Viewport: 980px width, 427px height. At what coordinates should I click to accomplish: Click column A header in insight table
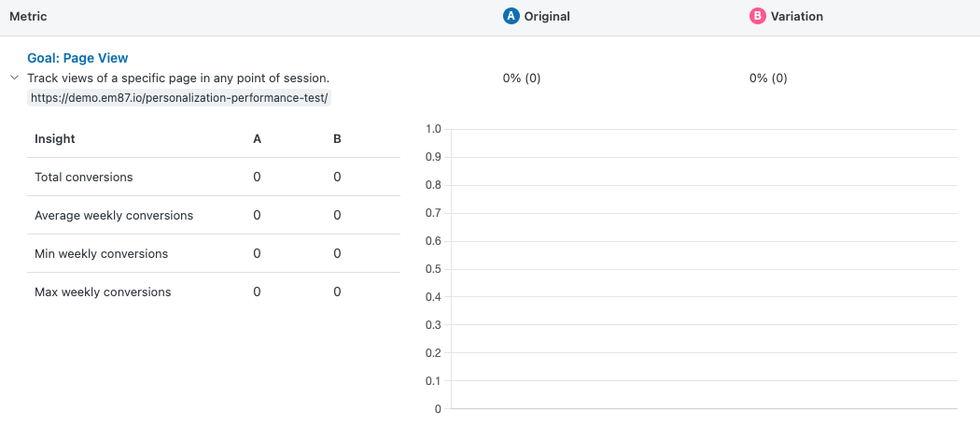click(257, 138)
